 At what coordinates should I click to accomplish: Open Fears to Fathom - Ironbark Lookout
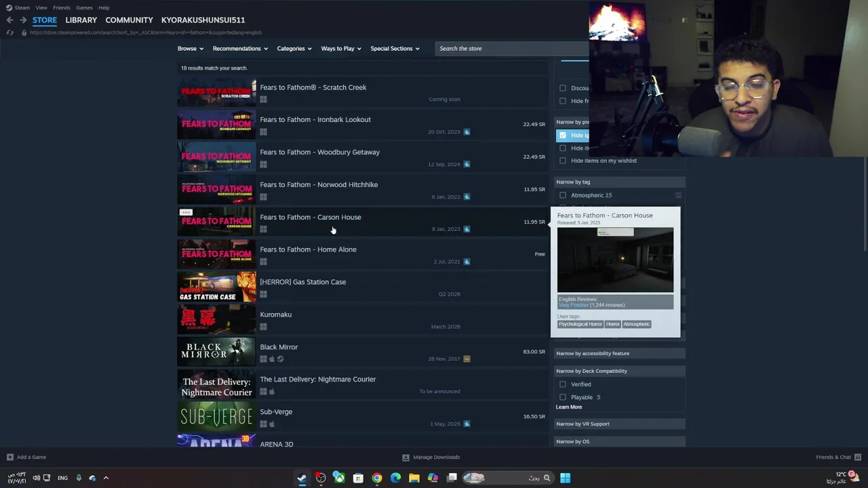(361, 125)
